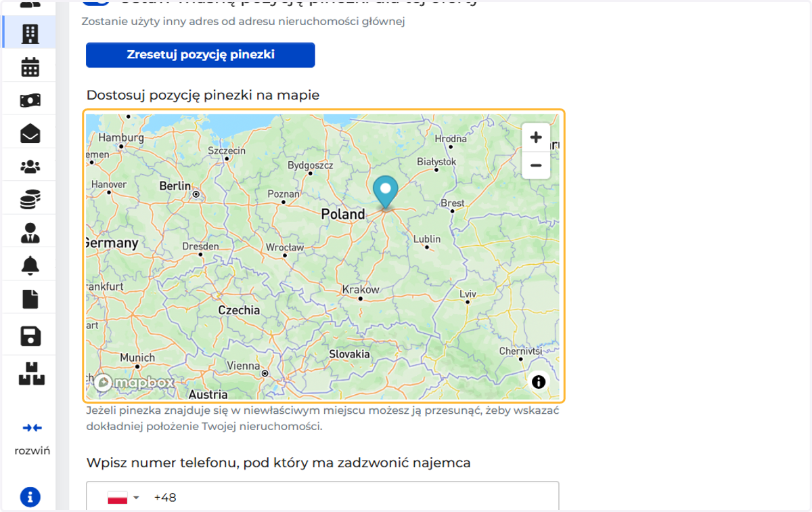Open the calendar sidebar icon
812x512 pixels.
30,67
